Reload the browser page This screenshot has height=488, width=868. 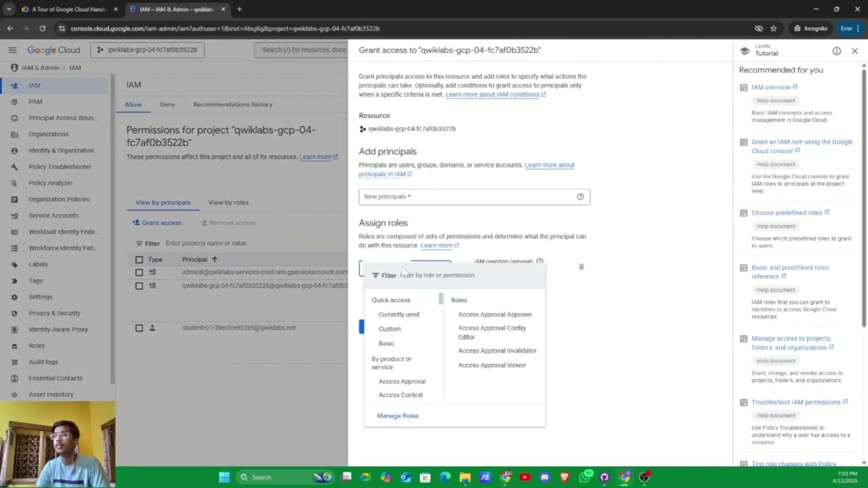[x=42, y=28]
